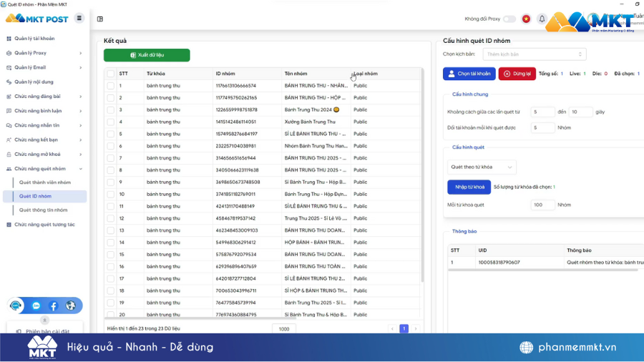
Task: Click the MKT POST logo
Action: [37, 19]
